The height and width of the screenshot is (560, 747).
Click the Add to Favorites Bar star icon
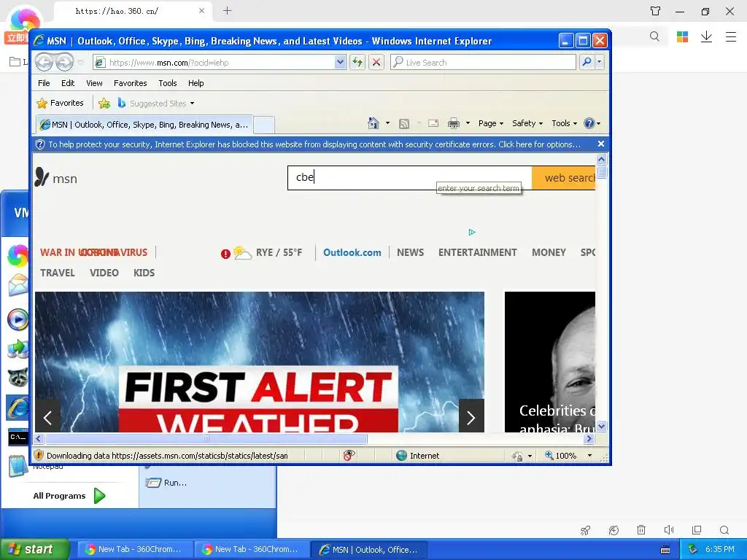104,103
